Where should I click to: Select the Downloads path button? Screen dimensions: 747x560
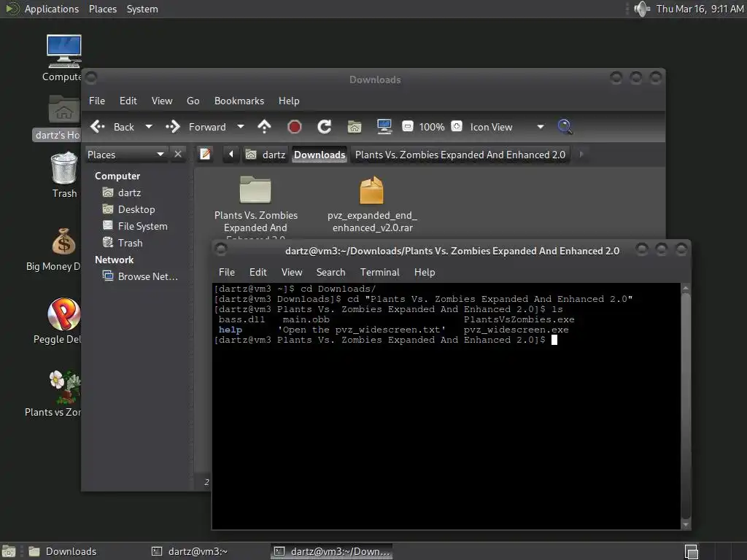pos(320,155)
